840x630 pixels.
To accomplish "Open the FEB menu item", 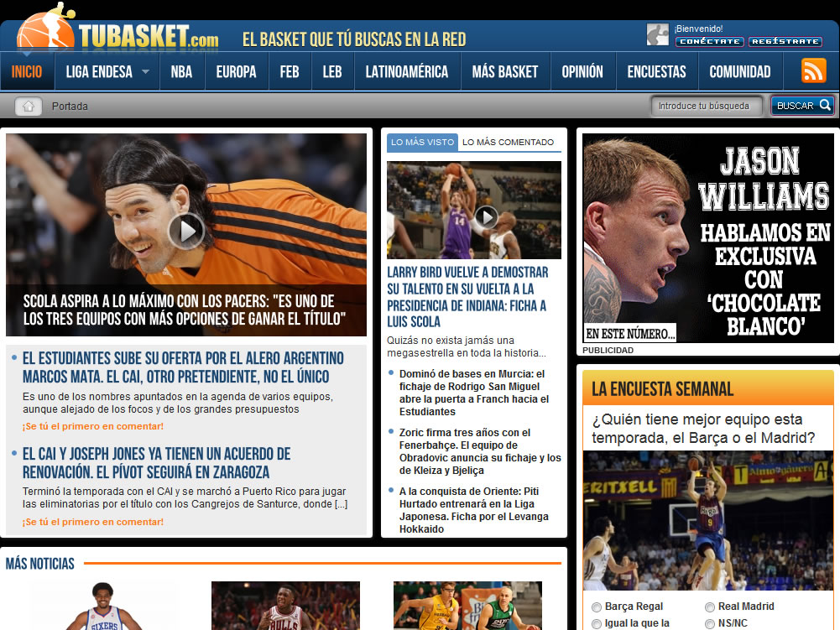I will pos(290,71).
